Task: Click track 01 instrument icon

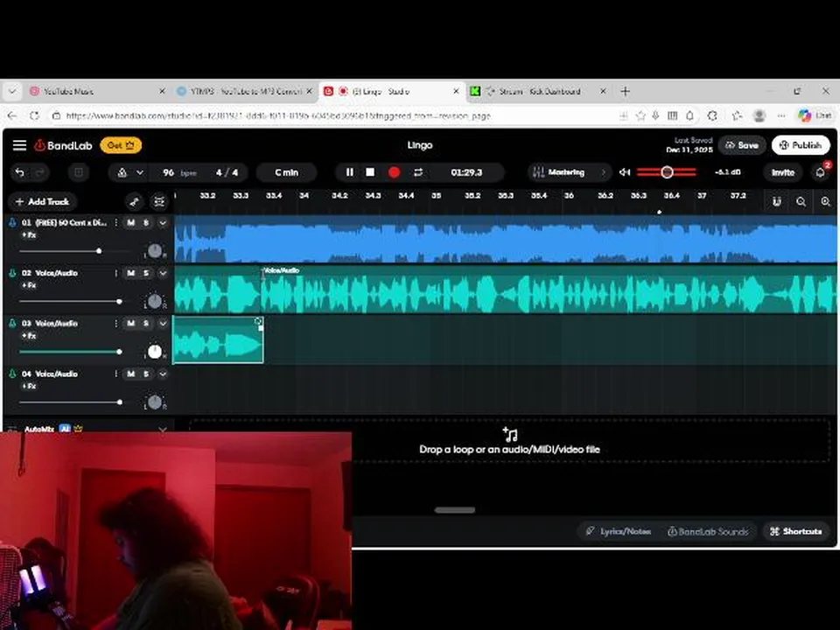Action: pyautogui.click(x=12, y=222)
